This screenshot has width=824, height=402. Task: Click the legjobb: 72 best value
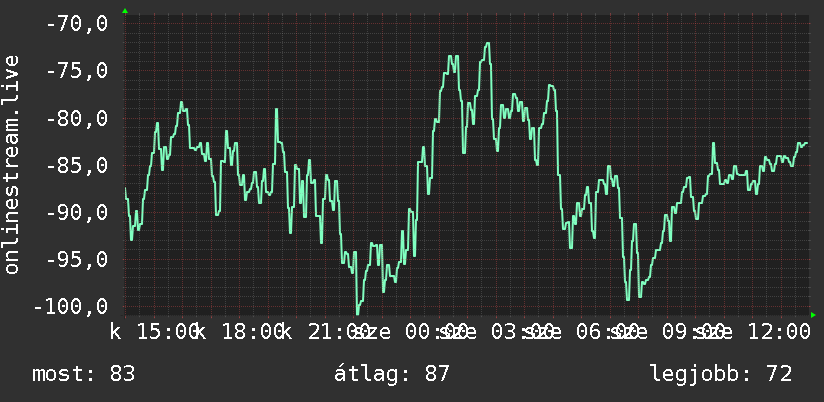pyautogui.click(x=721, y=374)
